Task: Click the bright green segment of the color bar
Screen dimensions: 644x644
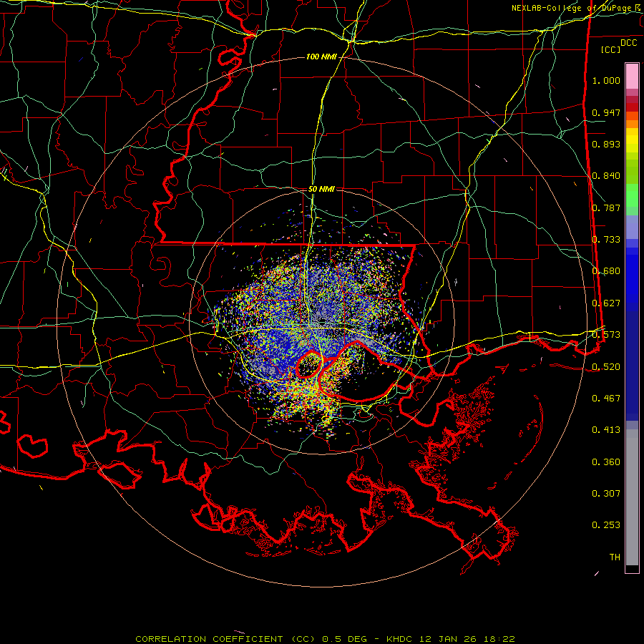Action: click(x=632, y=195)
